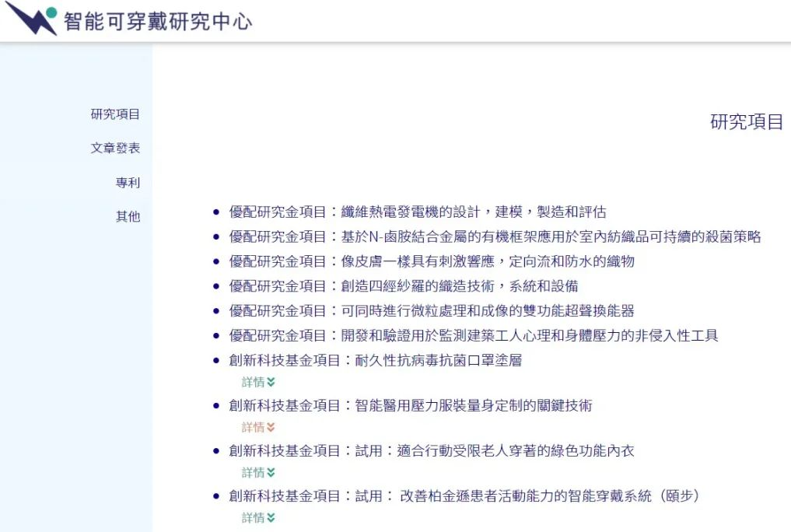791x532 pixels.
Task: Click the green double-chevron beside first 詳情
Action: click(x=270, y=382)
